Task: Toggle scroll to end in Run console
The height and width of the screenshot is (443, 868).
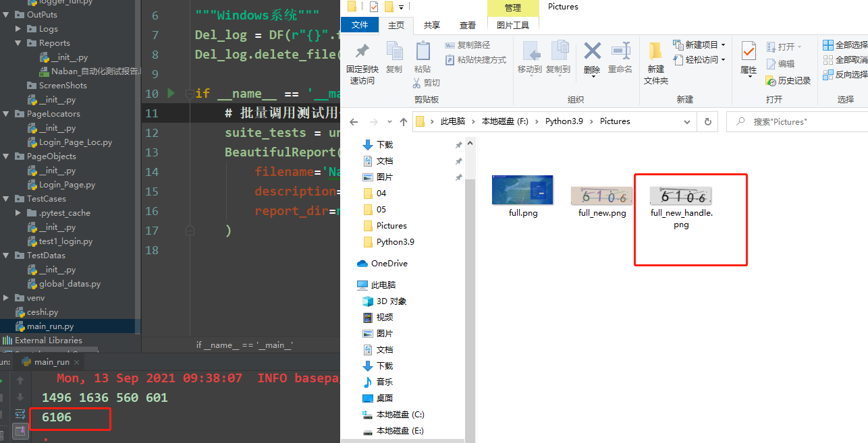Action: coord(20,430)
